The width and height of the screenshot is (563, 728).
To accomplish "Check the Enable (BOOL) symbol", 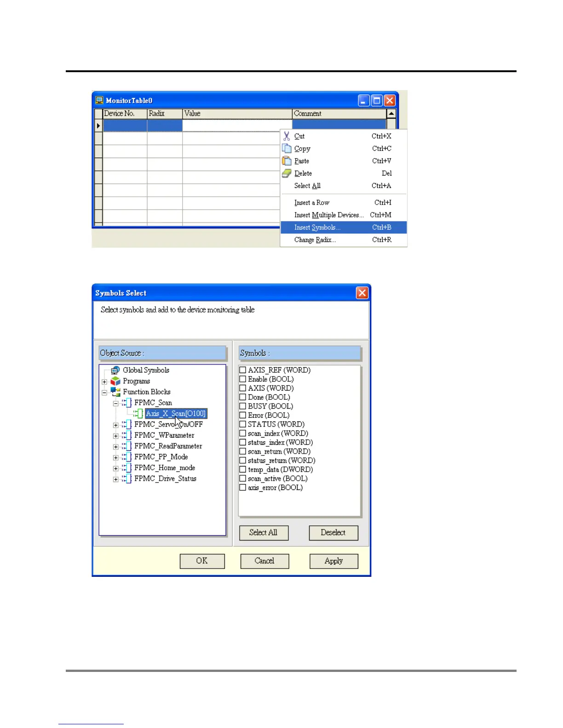I will 243,379.
